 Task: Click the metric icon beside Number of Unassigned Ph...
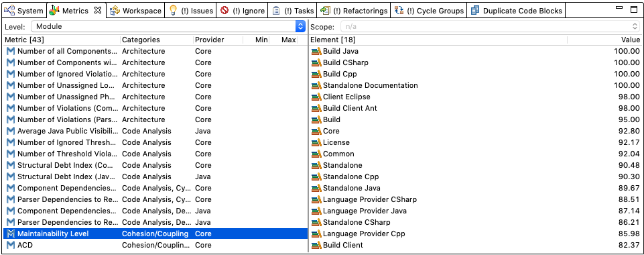click(11, 97)
